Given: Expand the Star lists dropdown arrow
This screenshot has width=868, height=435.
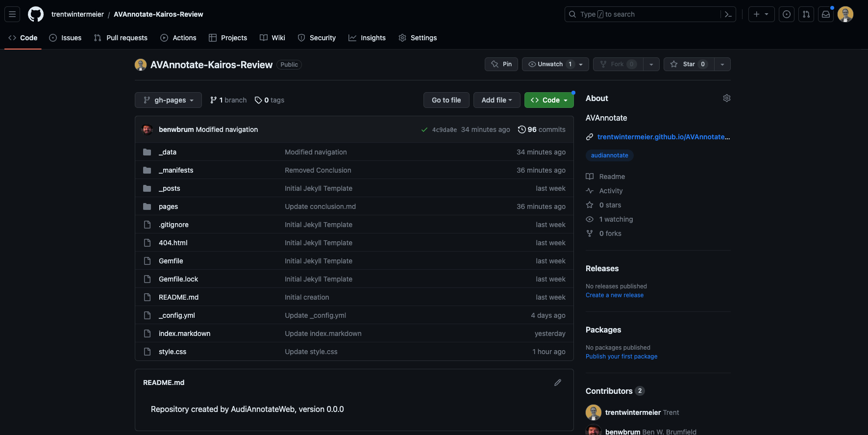Looking at the screenshot, I should (722, 64).
